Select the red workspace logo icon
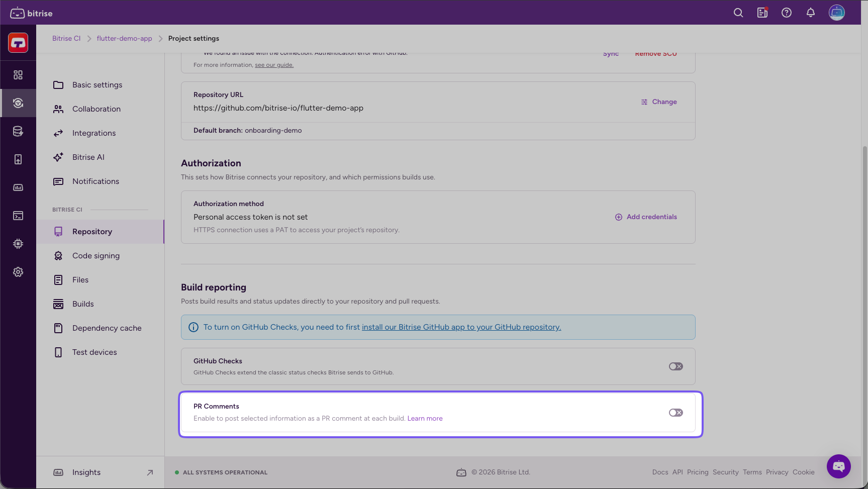 point(18,43)
